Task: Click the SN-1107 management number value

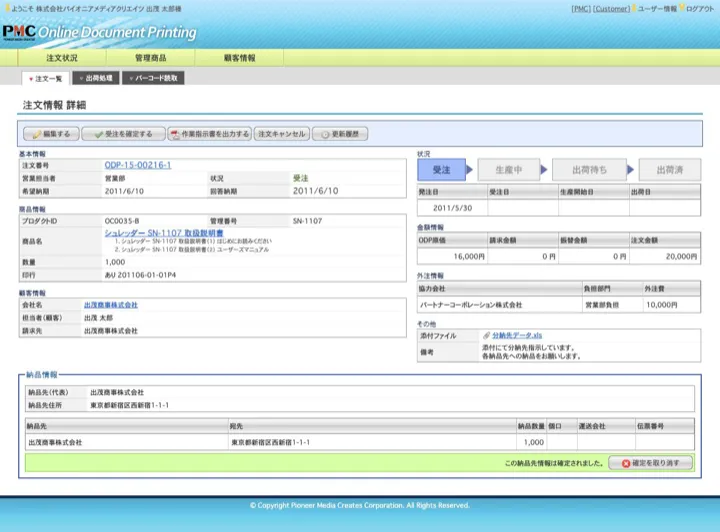Action: tap(308, 221)
